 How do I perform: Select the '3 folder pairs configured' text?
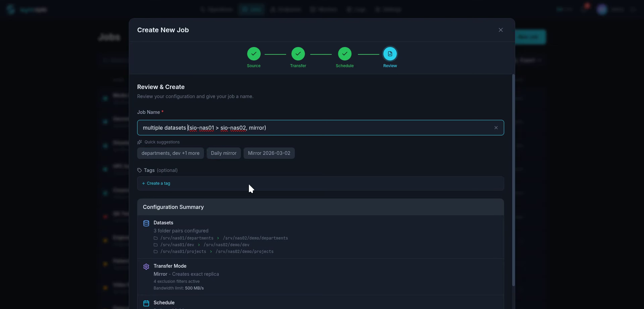pyautogui.click(x=181, y=231)
